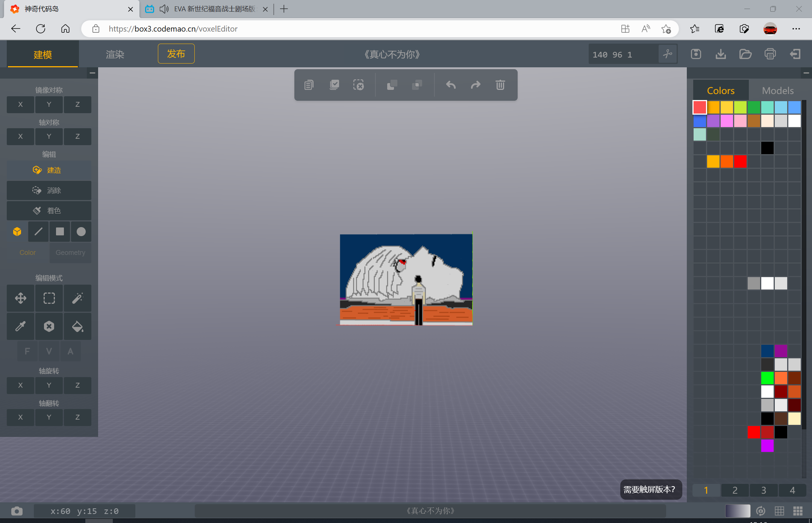
Task: Choose the move edit mode
Action: (21, 298)
